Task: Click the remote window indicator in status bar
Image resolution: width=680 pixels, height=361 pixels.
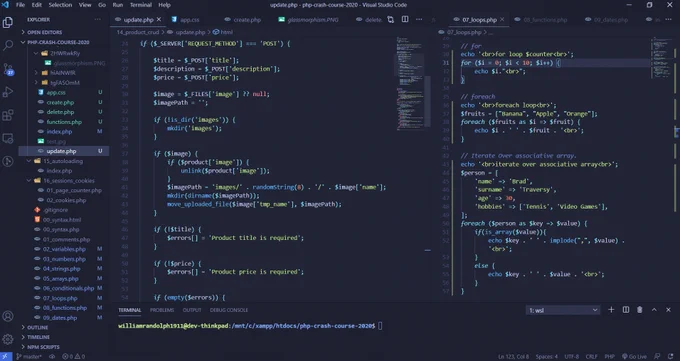Action: point(6,357)
